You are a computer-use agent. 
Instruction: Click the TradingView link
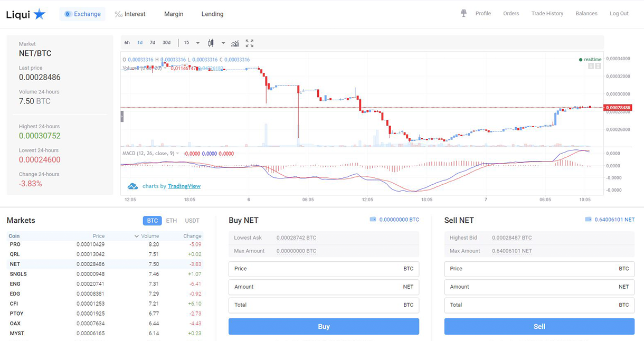tap(184, 186)
